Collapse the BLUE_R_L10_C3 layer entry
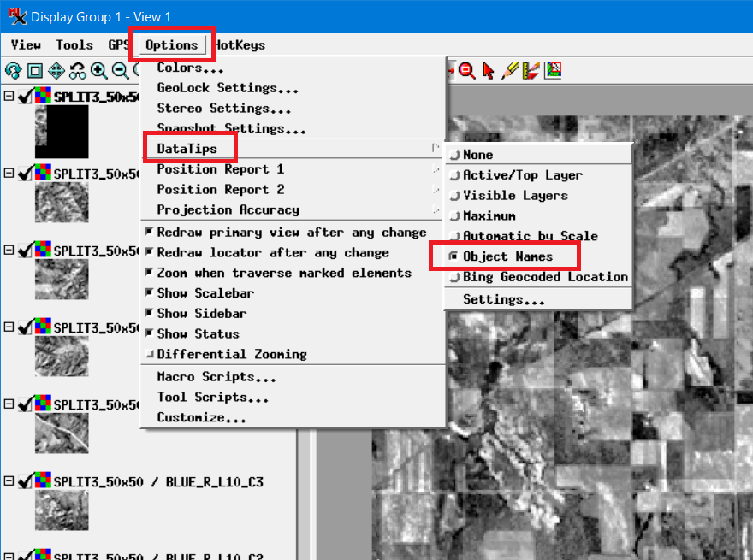This screenshot has width=753, height=560. point(9,480)
